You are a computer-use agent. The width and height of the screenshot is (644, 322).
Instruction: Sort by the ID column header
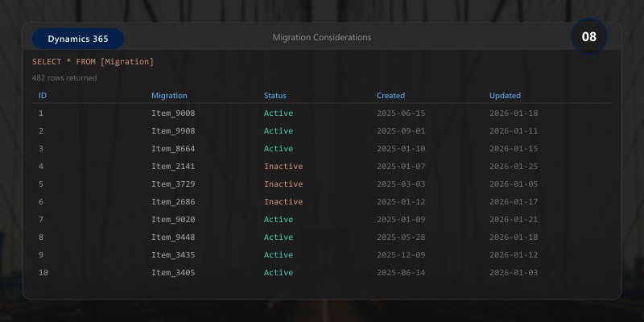coord(43,95)
